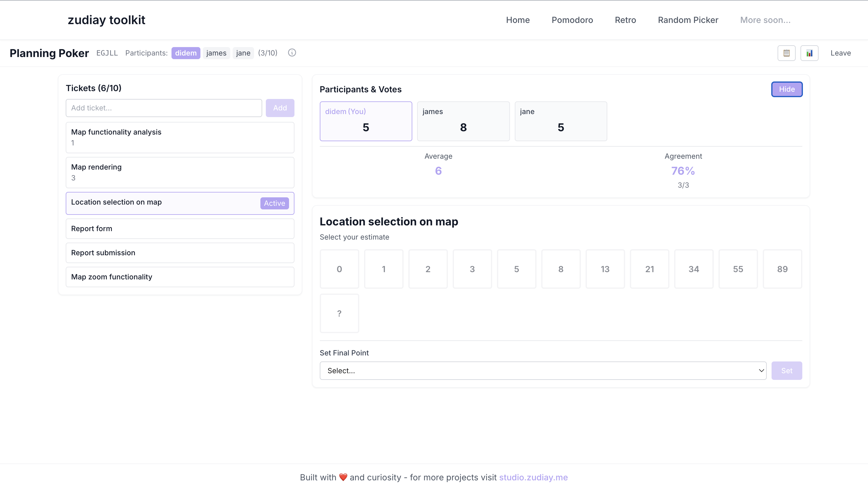Pick estimate 89 for the ticket
This screenshot has height=490, width=868.
782,269
